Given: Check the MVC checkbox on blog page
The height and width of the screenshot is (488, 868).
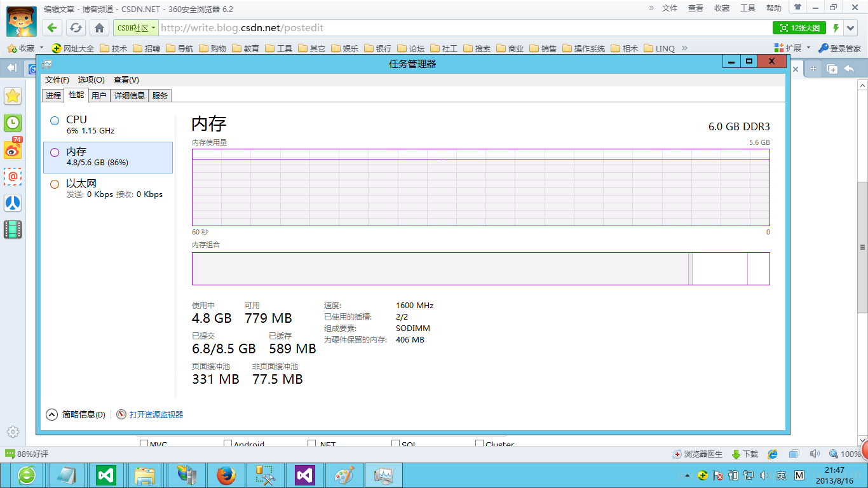Looking at the screenshot, I should (144, 444).
